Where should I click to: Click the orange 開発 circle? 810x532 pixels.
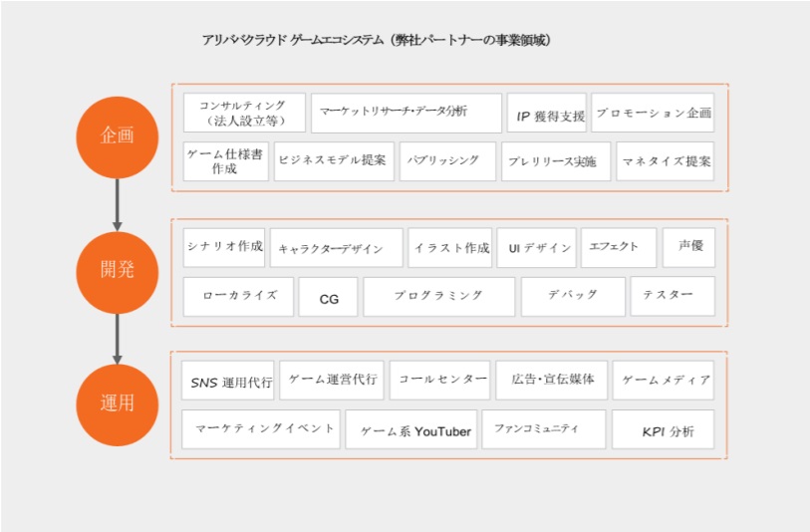118,272
